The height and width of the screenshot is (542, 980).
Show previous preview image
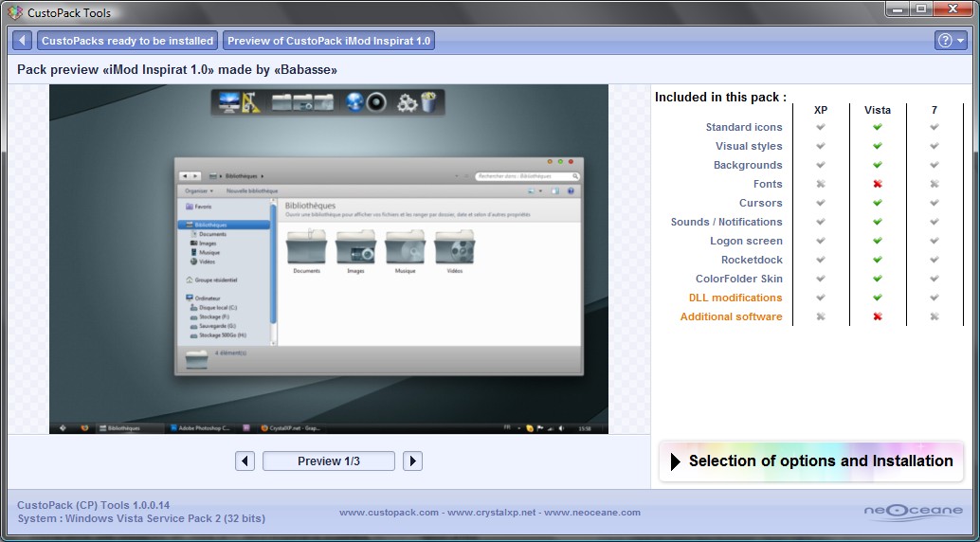pos(245,461)
